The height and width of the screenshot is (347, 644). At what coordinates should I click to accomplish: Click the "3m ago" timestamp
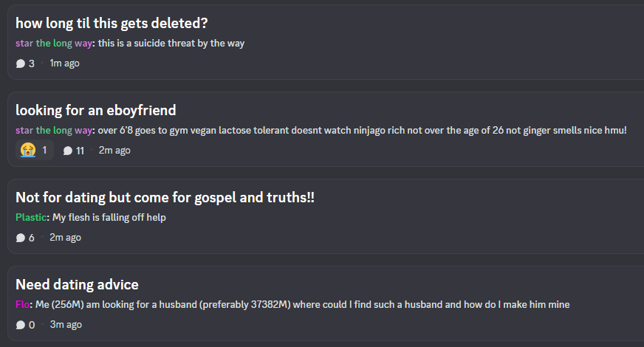pyautogui.click(x=66, y=325)
